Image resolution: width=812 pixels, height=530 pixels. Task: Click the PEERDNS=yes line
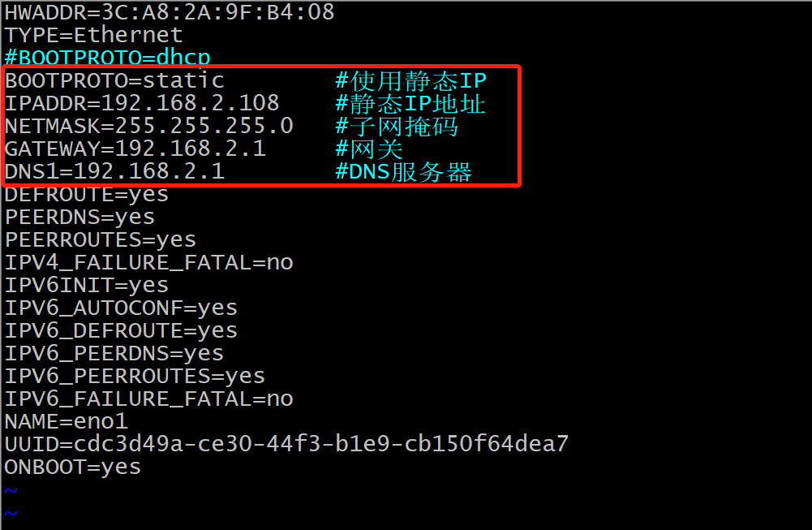pos(79,218)
